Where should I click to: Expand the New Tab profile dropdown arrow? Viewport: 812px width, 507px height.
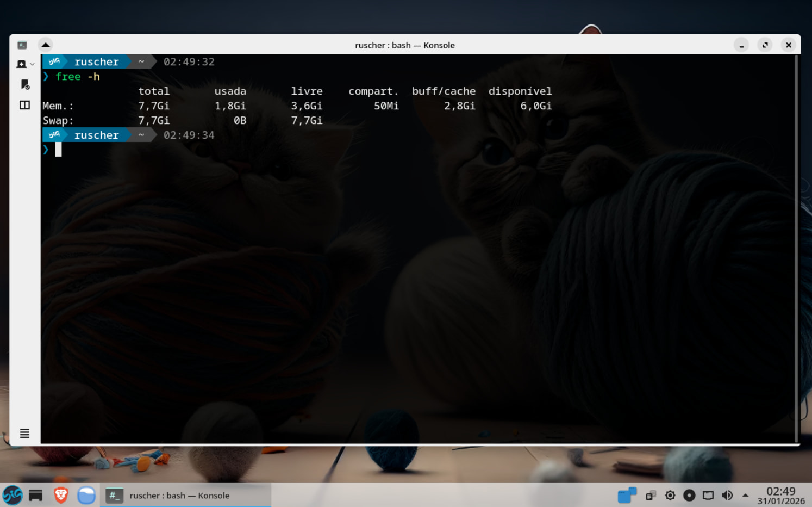[x=33, y=64]
